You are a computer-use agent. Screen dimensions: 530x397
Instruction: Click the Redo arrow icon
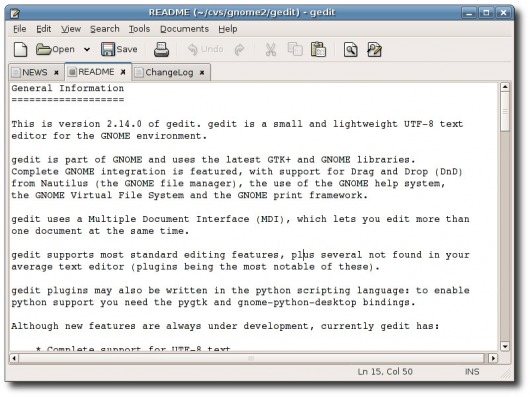coord(239,50)
